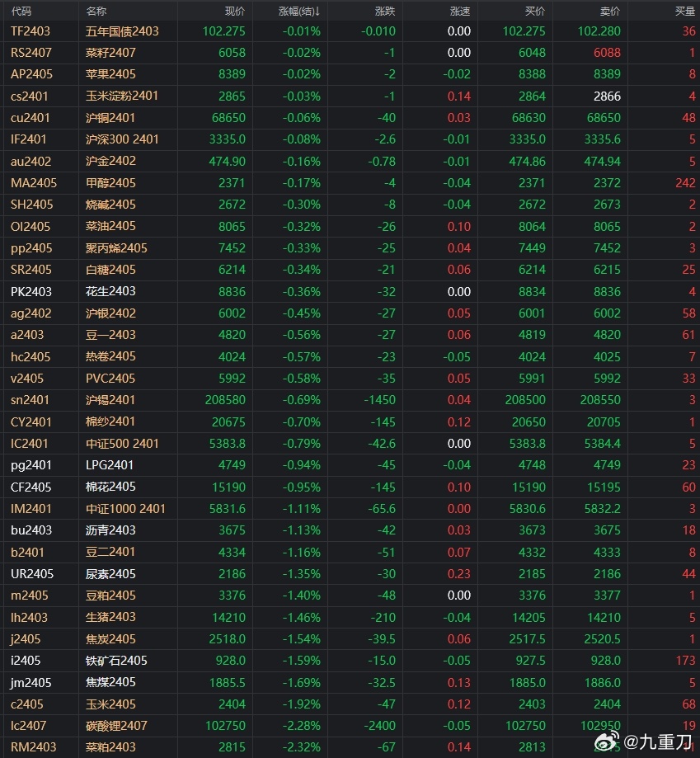Sort by the 涨速 column header
Screen dimensions: 700x758
coord(460,11)
